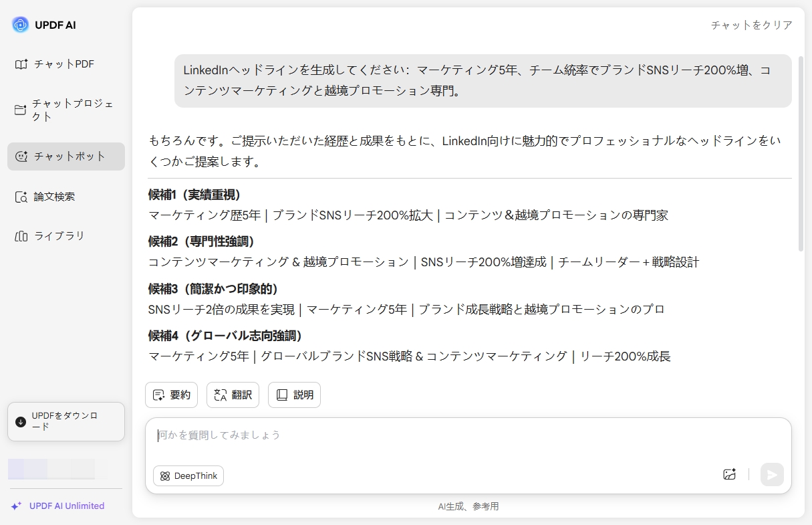Viewport: 812px width, 525px height.
Task: Click the 説明 book icon
Action: click(x=282, y=395)
